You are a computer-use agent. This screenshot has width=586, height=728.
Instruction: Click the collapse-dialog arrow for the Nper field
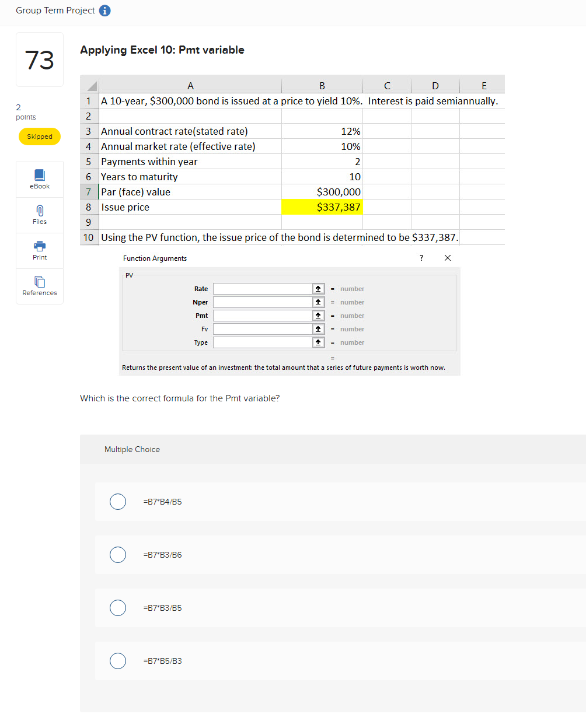pyautogui.click(x=318, y=302)
